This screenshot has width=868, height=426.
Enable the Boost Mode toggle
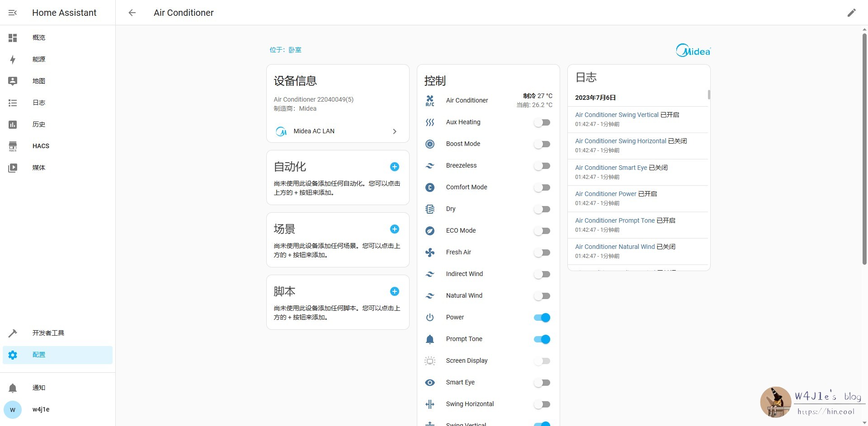click(542, 144)
